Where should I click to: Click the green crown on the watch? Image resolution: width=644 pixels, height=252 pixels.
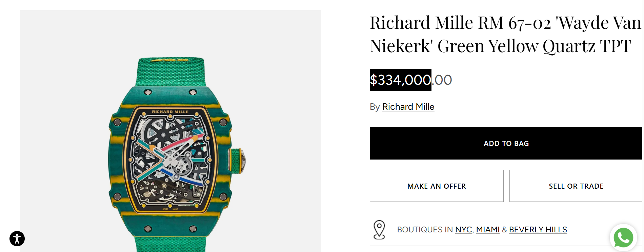(236, 161)
